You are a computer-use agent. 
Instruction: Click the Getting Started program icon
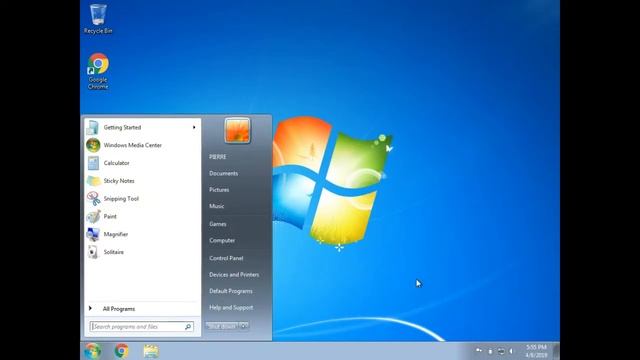(93, 127)
